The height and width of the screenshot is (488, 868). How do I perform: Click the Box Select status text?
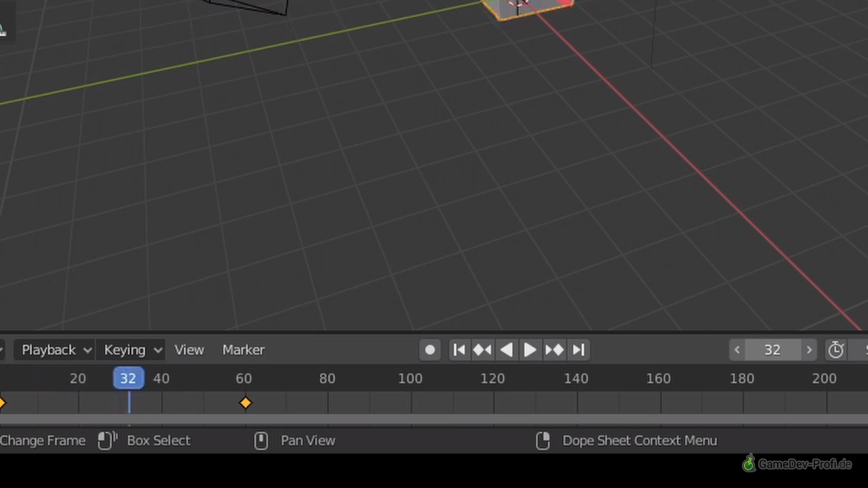(x=159, y=441)
